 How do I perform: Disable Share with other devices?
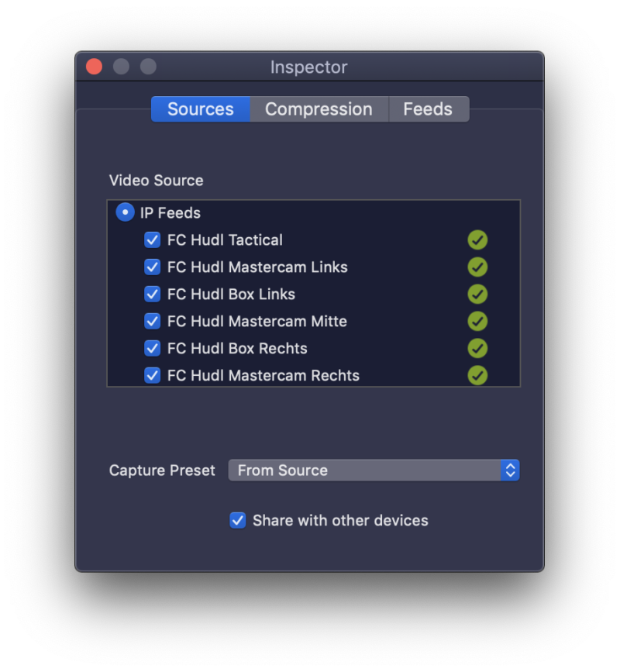[237, 520]
